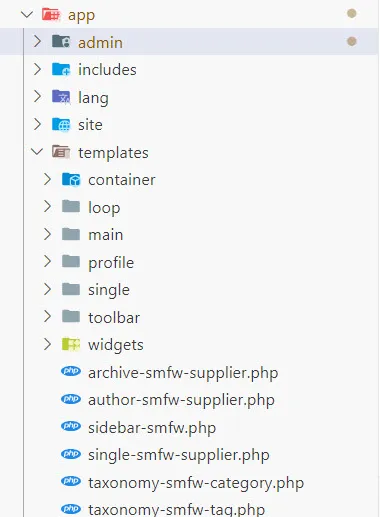This screenshot has height=517, width=380.
Task: Click the red app folder icon
Action: coord(51,15)
